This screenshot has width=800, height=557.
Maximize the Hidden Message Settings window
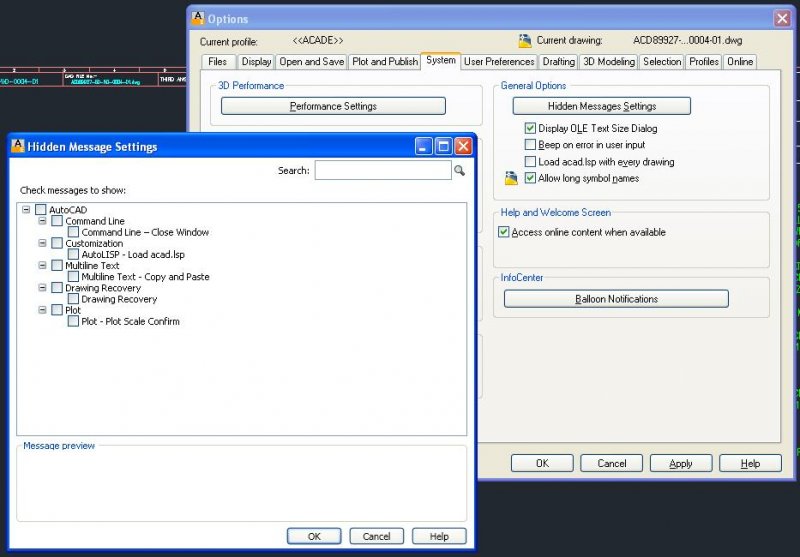443,146
